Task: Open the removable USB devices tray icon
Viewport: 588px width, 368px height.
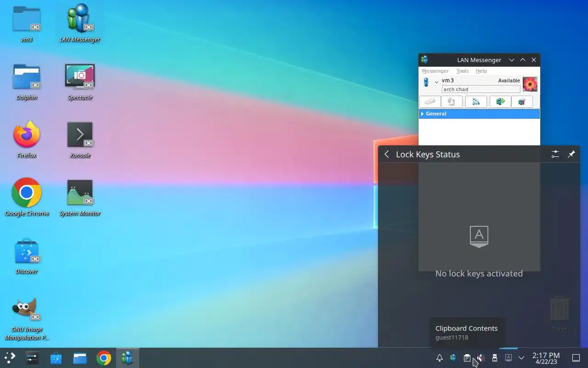Action: coord(494,358)
